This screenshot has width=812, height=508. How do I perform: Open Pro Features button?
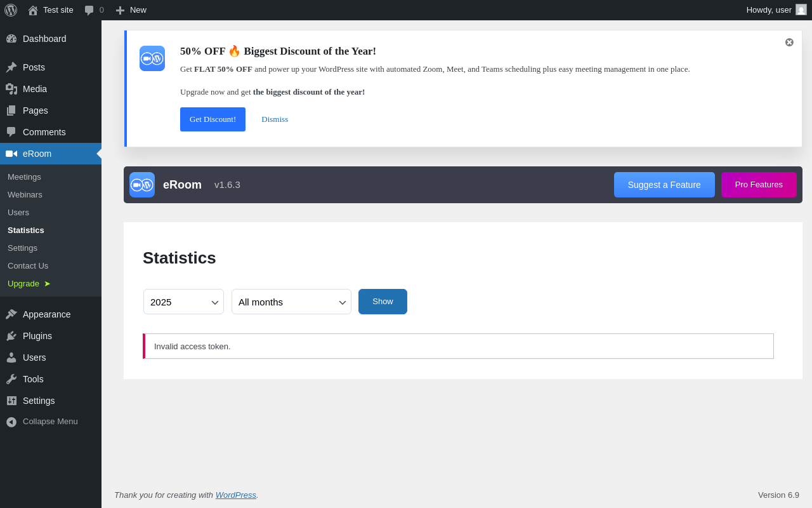tap(759, 185)
